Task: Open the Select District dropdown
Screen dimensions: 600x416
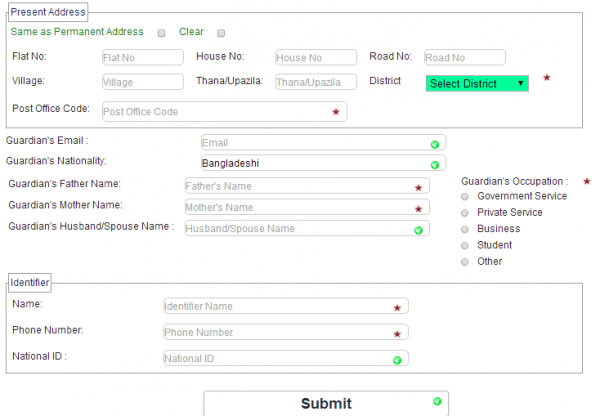Action: click(x=477, y=84)
